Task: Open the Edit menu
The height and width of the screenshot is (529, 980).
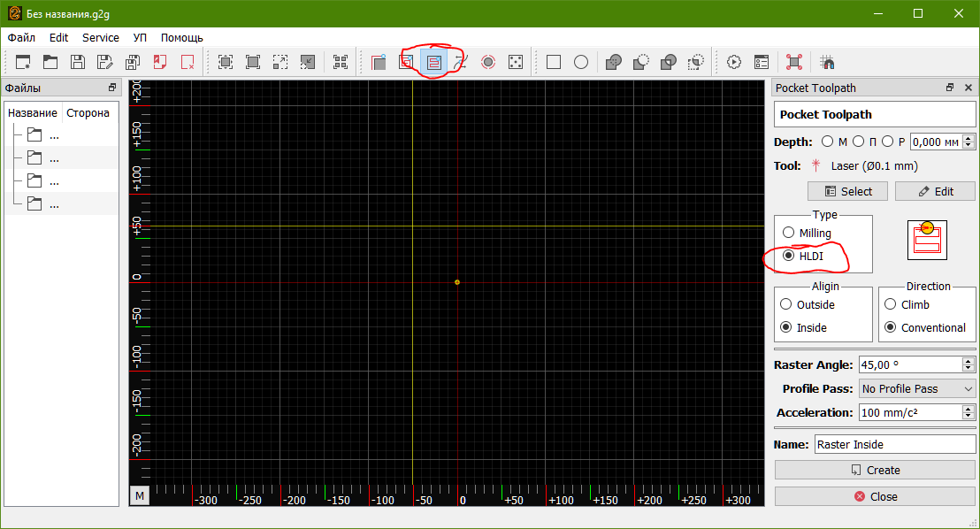Action: click(x=58, y=37)
